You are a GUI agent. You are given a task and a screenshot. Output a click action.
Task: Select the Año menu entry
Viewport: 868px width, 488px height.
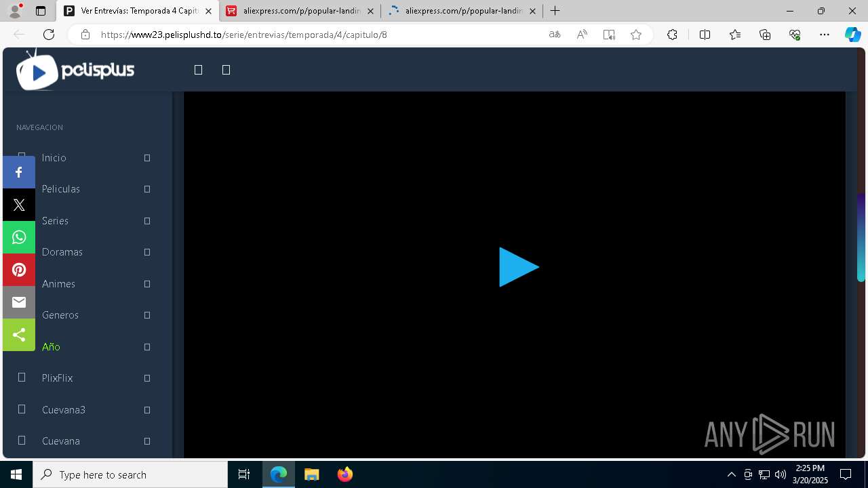point(51,347)
